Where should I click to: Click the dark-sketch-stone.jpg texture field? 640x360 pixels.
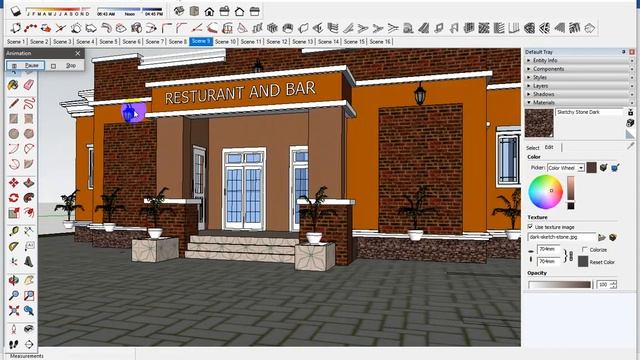coord(562,237)
